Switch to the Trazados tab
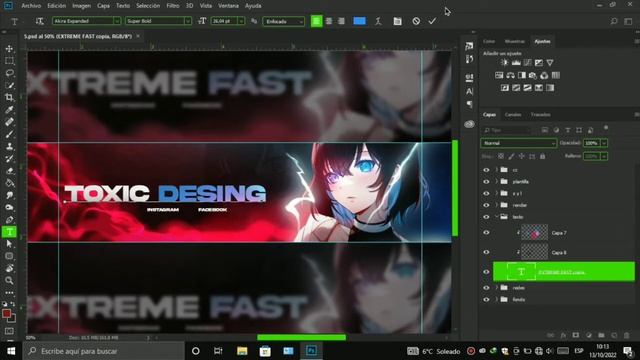The image size is (640, 360). click(x=540, y=115)
